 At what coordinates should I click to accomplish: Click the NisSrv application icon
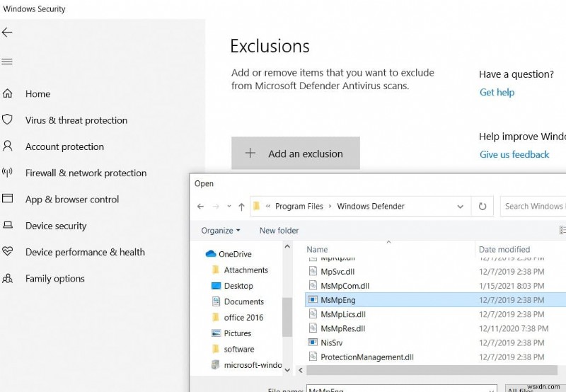(x=313, y=342)
